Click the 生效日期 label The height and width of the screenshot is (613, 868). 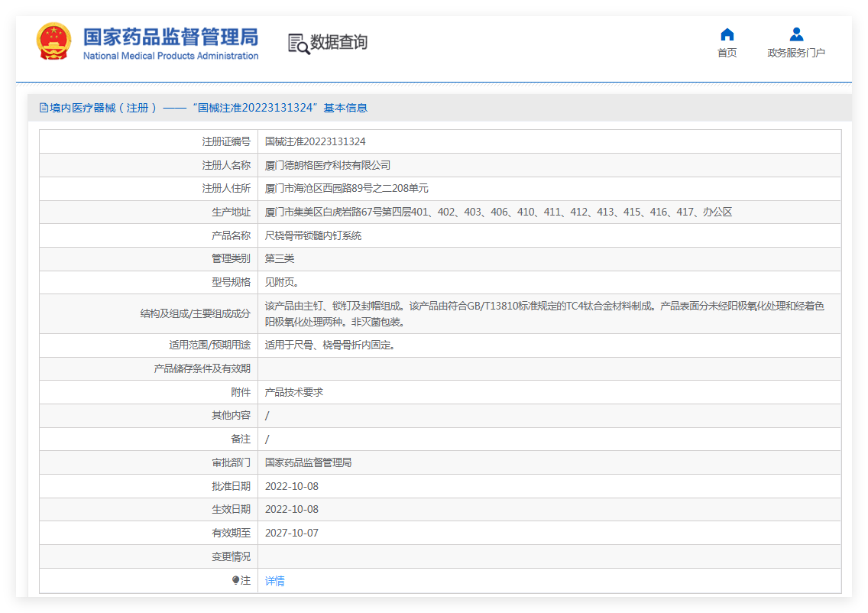[x=231, y=510]
